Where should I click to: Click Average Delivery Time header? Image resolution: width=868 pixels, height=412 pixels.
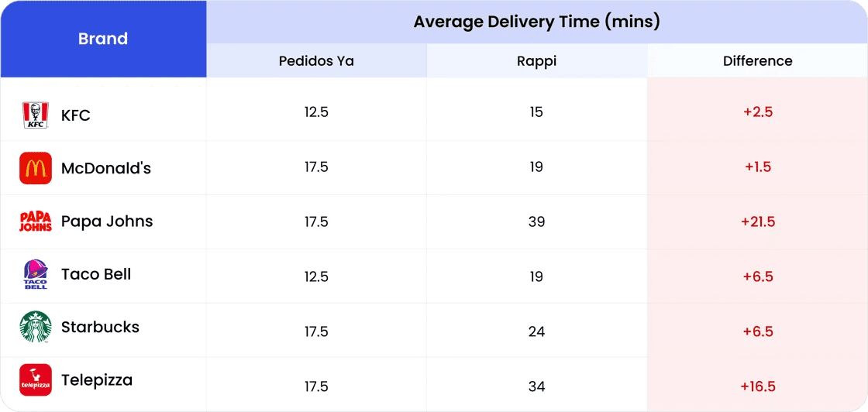tap(536, 22)
